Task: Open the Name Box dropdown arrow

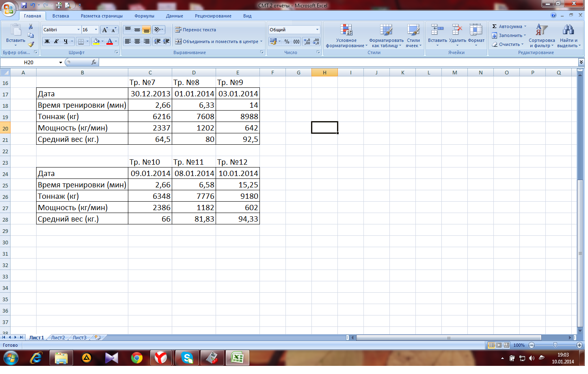Action: tap(61, 63)
